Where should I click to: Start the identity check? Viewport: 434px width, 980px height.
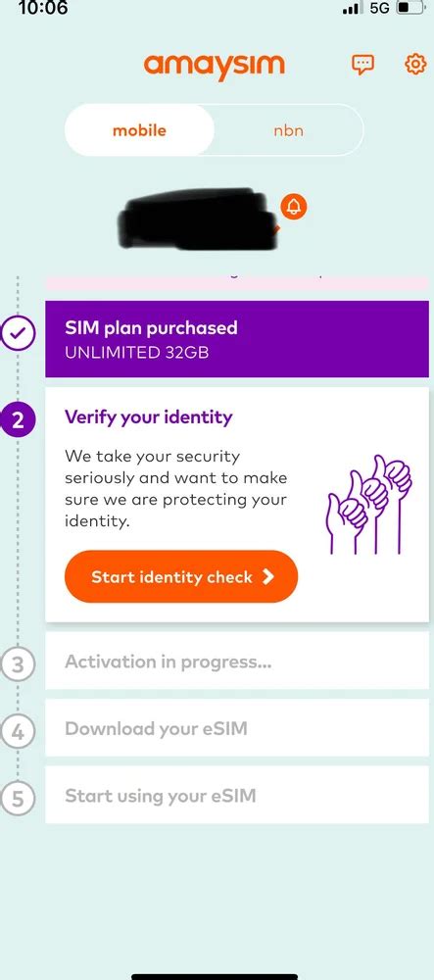click(181, 576)
